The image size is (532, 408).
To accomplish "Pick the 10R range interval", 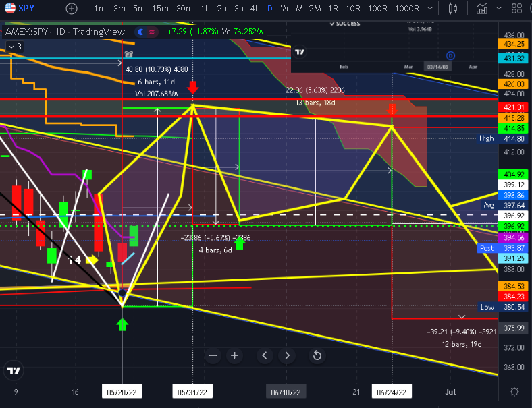I will coord(353,9).
